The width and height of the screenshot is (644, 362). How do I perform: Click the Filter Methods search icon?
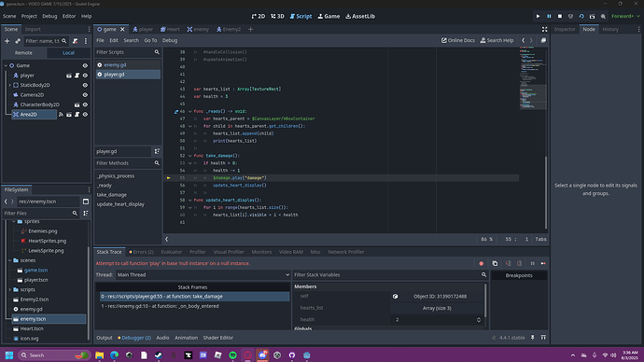(x=157, y=163)
